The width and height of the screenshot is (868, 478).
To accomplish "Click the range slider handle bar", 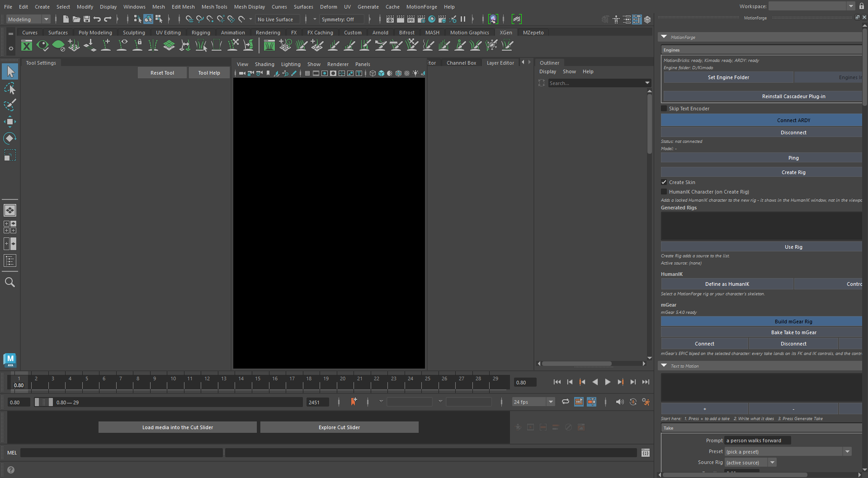I will pyautogui.click(x=44, y=402).
